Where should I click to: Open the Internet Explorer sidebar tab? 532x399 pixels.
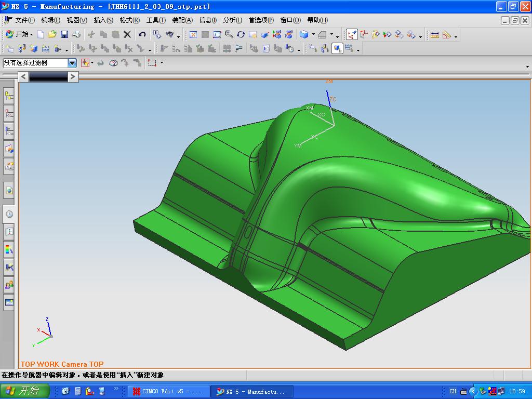point(9,190)
